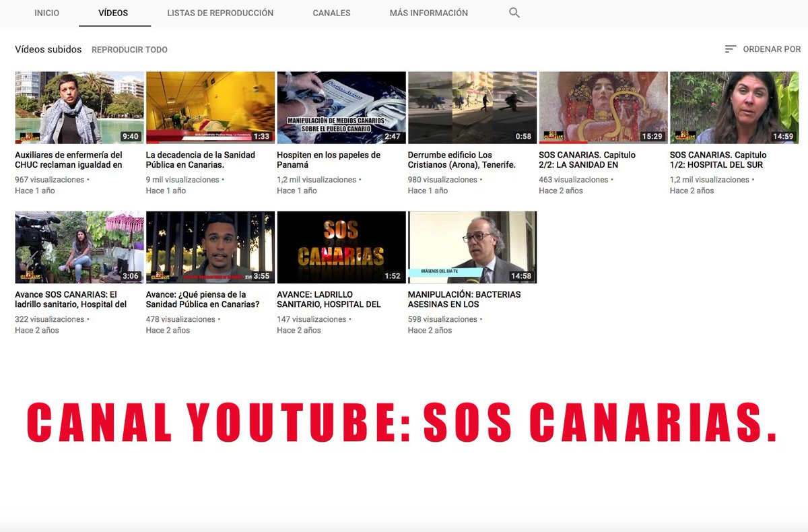Play the Hospiten Panamá papers video thumbnail
808x532 pixels.
[341, 108]
